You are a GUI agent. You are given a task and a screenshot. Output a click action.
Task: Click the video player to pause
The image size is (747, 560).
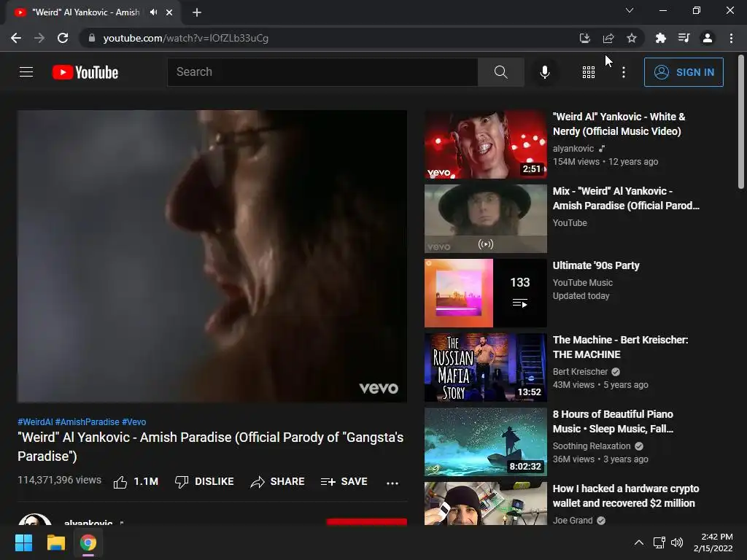(x=212, y=256)
